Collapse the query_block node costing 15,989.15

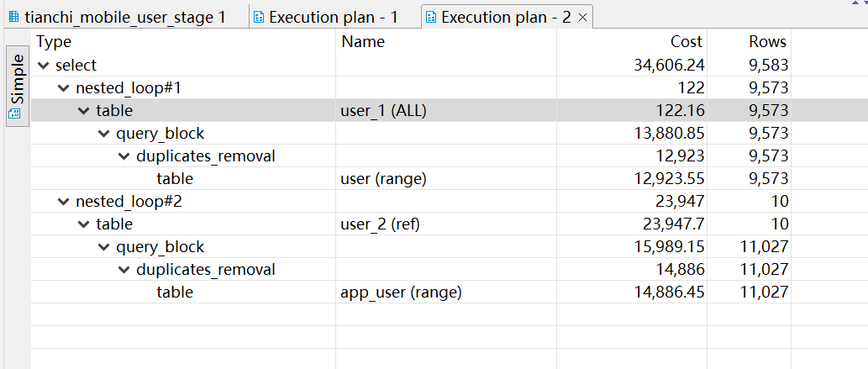click(104, 247)
